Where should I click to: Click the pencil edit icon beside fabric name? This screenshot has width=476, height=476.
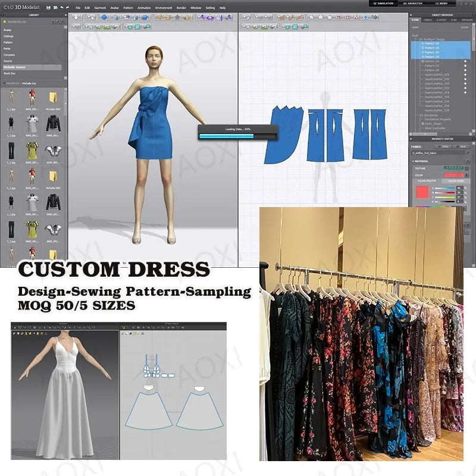point(468,153)
